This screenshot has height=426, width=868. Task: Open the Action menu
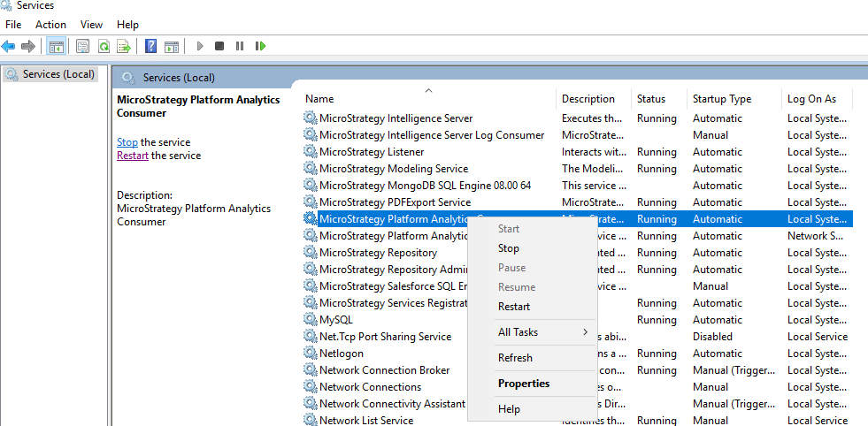(x=51, y=25)
